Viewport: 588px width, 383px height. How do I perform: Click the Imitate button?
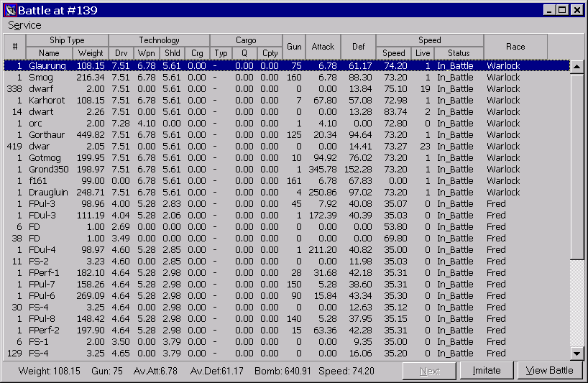pyautogui.click(x=487, y=371)
